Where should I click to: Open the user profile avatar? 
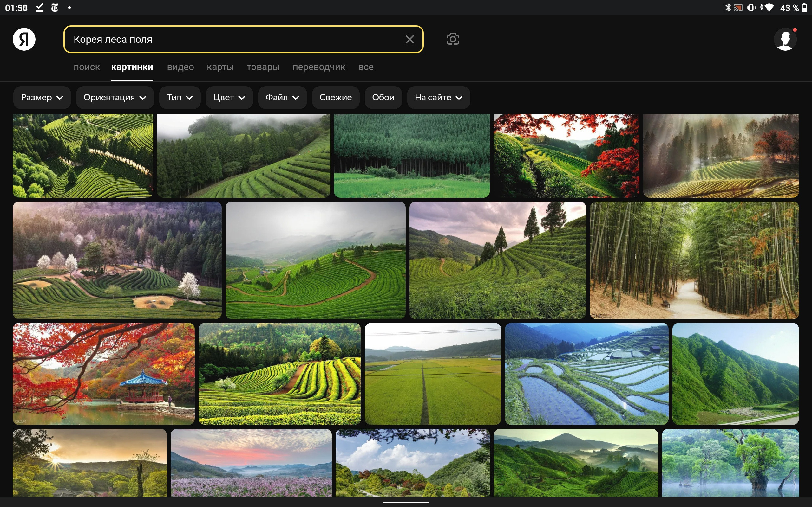(x=785, y=39)
